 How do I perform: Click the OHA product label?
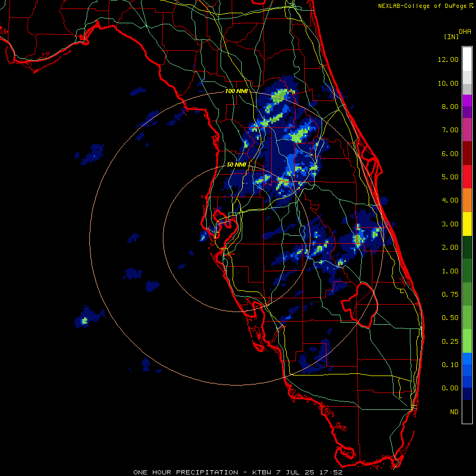(x=465, y=32)
